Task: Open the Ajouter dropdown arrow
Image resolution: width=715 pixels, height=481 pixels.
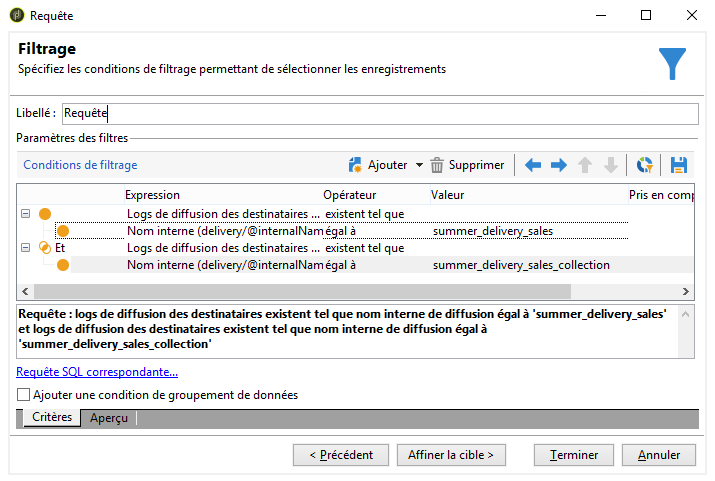Action: coord(419,165)
